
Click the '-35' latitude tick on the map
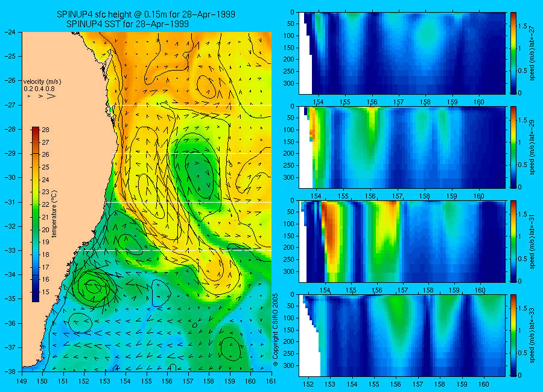pyautogui.click(x=10, y=299)
